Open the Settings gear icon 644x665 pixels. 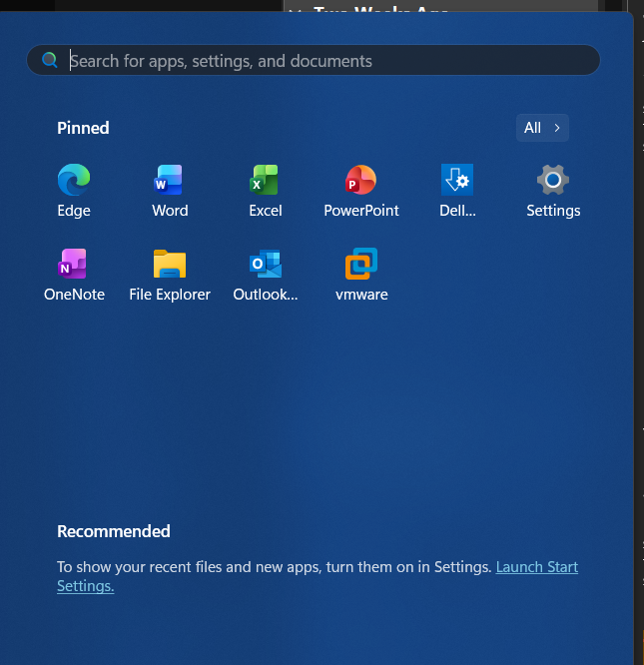pos(553,181)
